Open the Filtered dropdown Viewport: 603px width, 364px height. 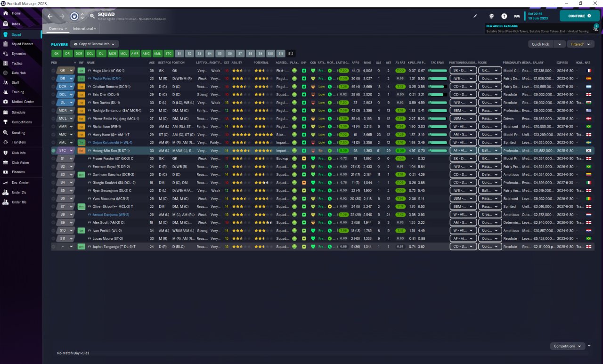580,44
